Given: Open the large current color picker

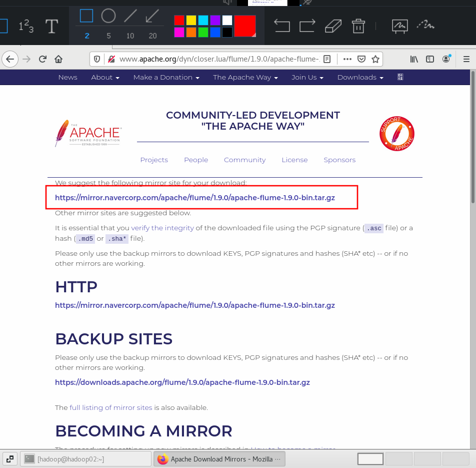Looking at the screenshot, I should tap(244, 26).
